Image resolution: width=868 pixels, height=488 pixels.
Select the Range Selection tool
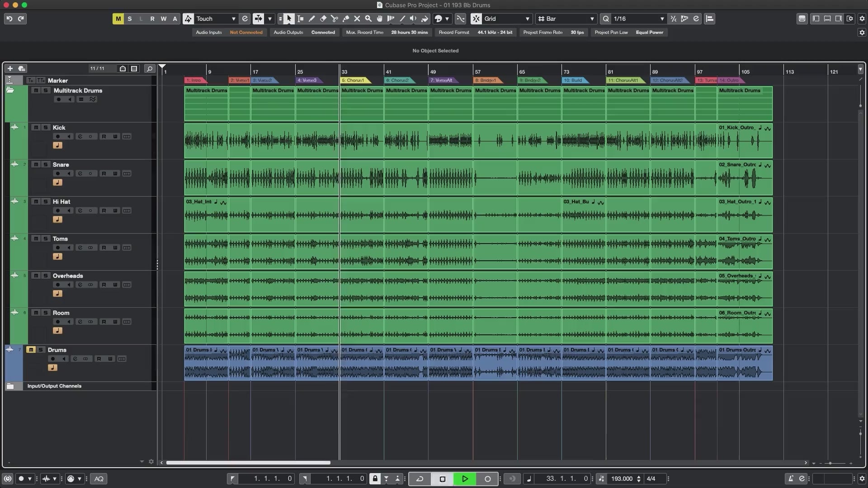coord(300,19)
